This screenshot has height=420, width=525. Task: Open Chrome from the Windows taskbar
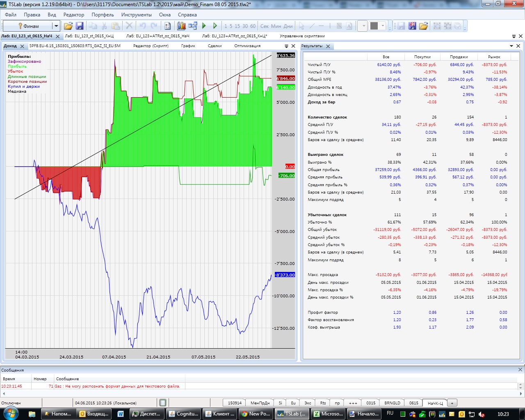[x=256, y=414]
